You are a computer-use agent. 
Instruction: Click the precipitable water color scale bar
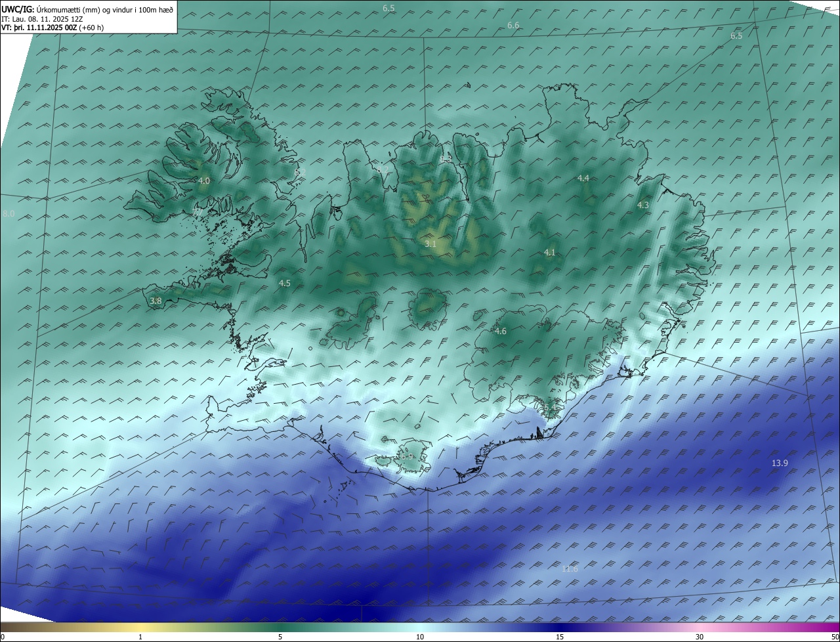[420, 627]
